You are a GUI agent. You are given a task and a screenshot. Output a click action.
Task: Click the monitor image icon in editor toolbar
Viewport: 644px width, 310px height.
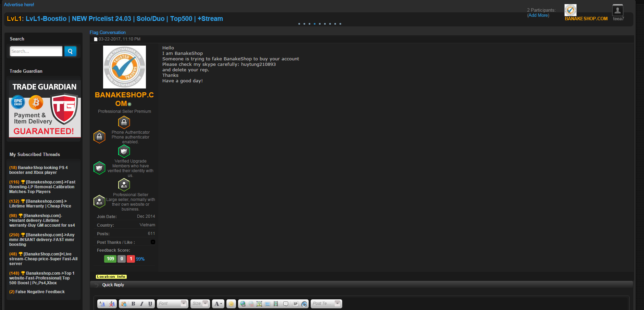[268, 304]
